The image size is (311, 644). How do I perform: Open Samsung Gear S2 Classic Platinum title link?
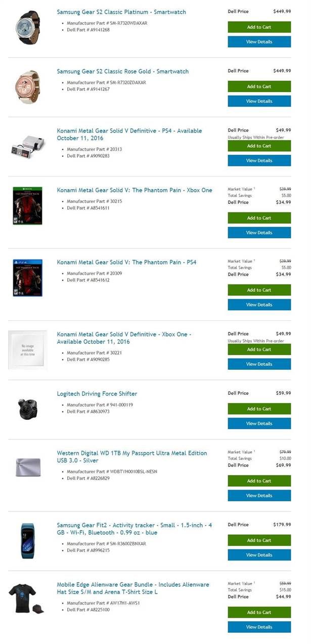(121, 12)
